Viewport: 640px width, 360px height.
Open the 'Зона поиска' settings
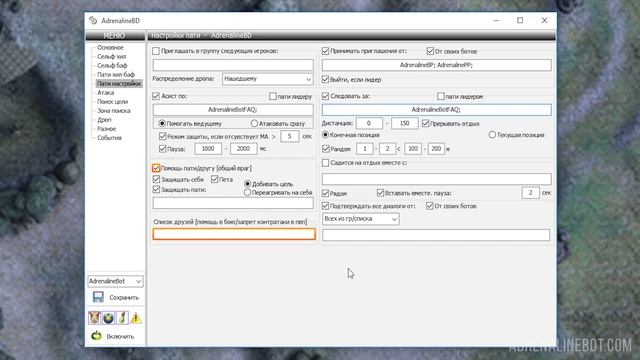113,111
